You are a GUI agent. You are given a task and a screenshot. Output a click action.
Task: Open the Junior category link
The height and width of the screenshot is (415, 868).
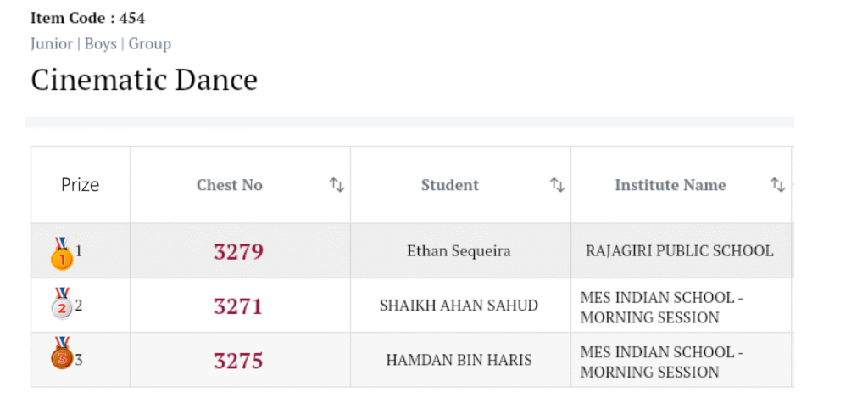[x=52, y=43]
